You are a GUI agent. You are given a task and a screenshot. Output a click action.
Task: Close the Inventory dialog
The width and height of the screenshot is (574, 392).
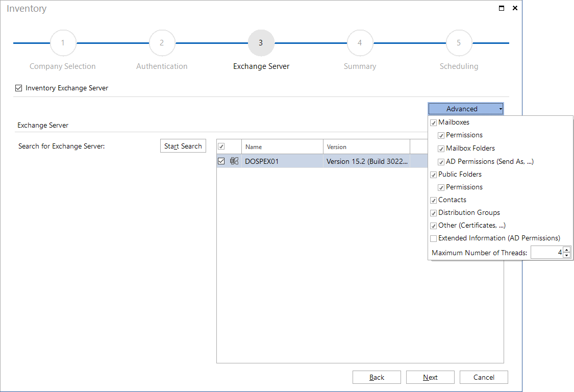pos(515,8)
